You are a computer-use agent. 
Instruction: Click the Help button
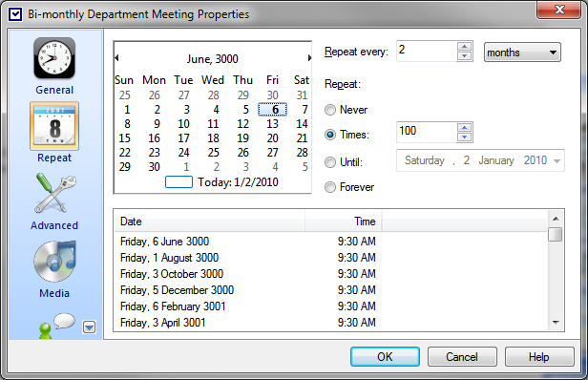539,356
